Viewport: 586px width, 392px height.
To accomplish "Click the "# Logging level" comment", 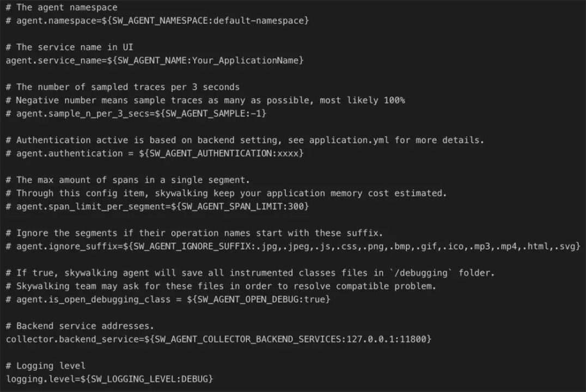I will pyautogui.click(x=45, y=365).
